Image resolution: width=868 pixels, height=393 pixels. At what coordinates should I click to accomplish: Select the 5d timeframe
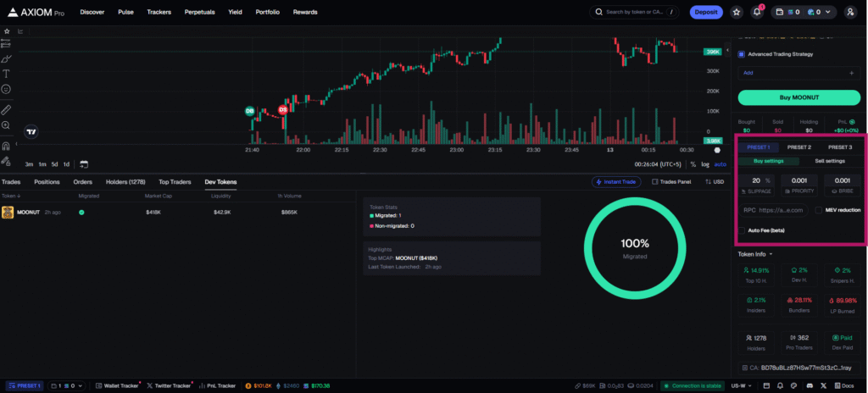point(55,164)
